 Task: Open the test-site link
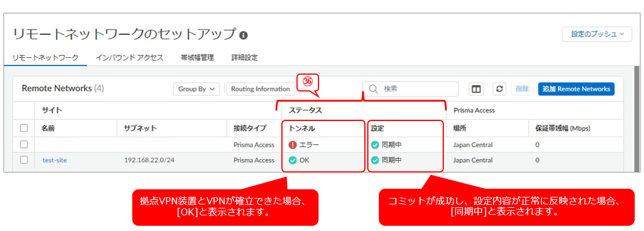point(55,160)
